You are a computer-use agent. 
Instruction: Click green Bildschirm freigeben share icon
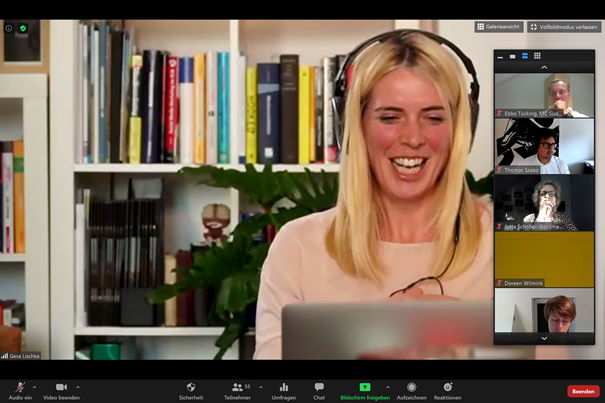(365, 387)
